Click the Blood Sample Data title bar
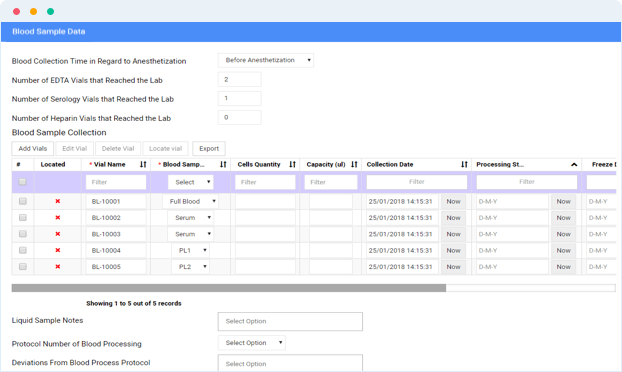Viewport: 622px width, 372px height. pos(311,32)
